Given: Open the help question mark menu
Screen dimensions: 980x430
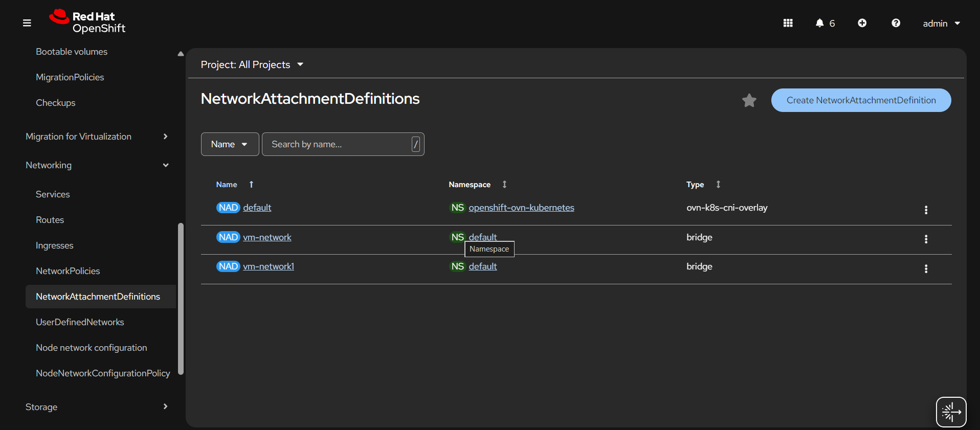Looking at the screenshot, I should click(x=896, y=23).
